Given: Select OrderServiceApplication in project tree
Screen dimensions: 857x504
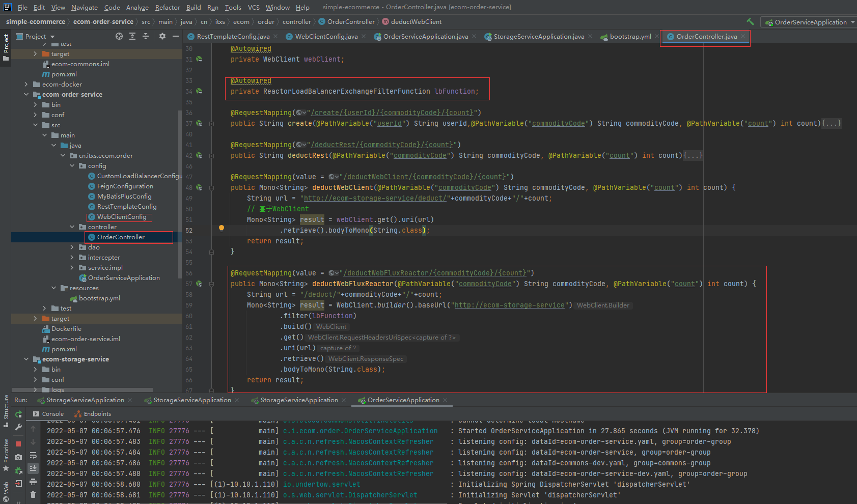Looking at the screenshot, I should tap(124, 278).
